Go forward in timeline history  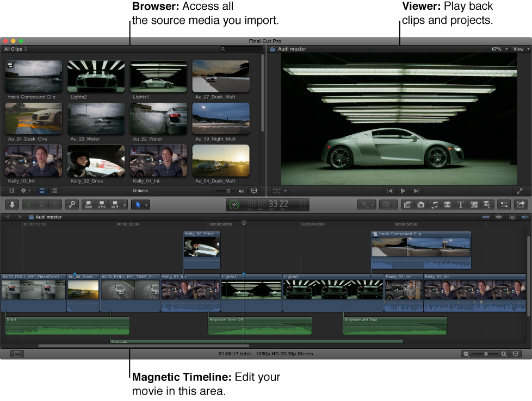coord(20,217)
